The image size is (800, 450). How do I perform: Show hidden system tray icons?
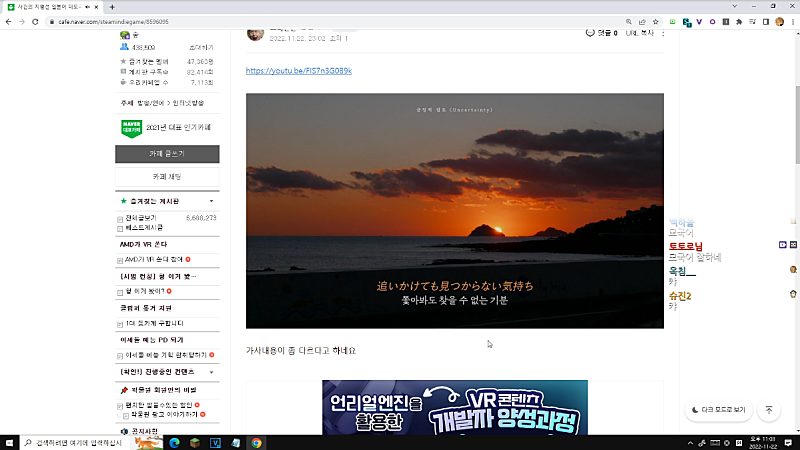click(690, 443)
